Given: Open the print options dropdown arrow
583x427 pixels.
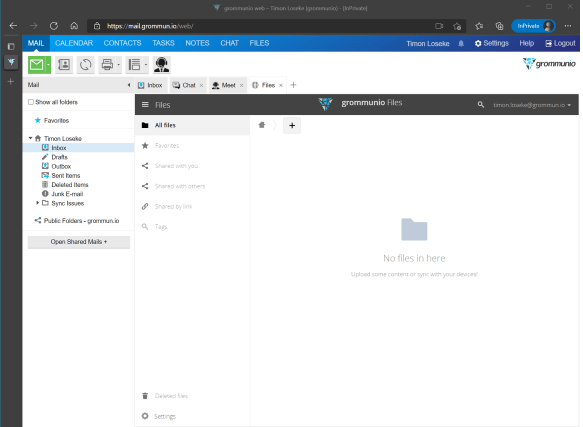Looking at the screenshot, I should (119, 65).
